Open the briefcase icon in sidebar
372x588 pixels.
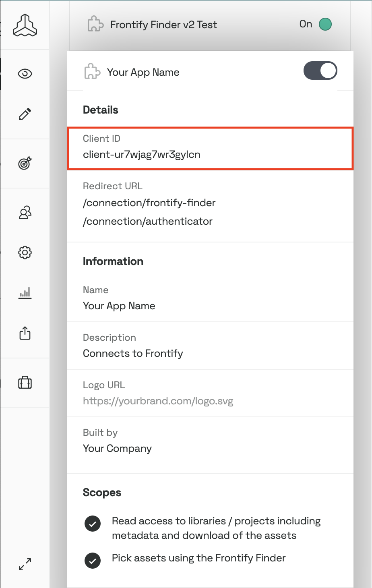25,382
